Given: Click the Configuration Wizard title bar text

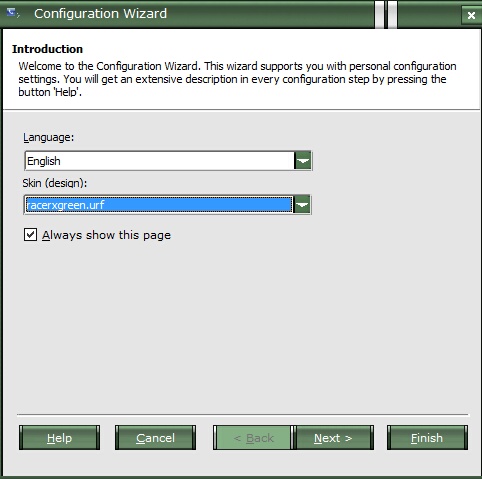Looking at the screenshot, I should coord(100,14).
